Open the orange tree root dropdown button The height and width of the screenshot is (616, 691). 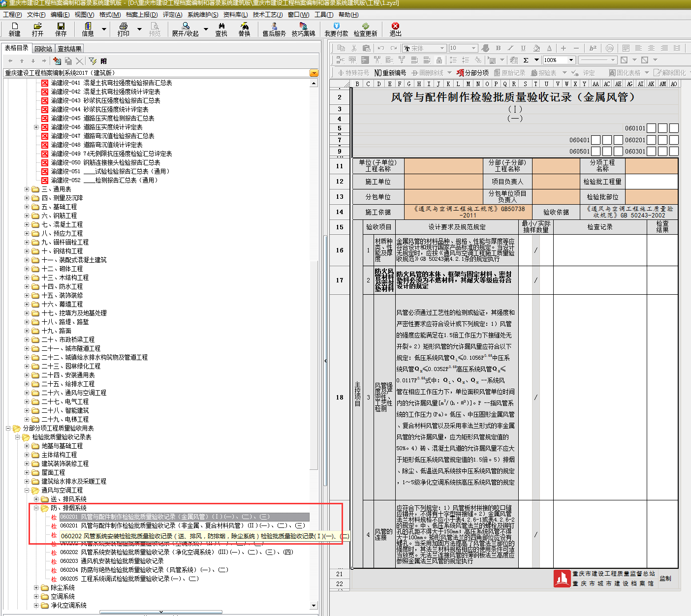pos(314,73)
